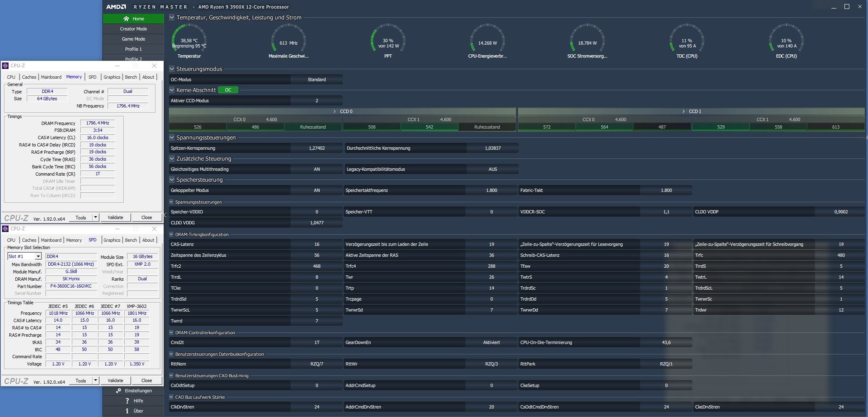The height and width of the screenshot is (417, 868).
Task: Click the lower CPU-Z window logo icon
Action: [x=6, y=229]
